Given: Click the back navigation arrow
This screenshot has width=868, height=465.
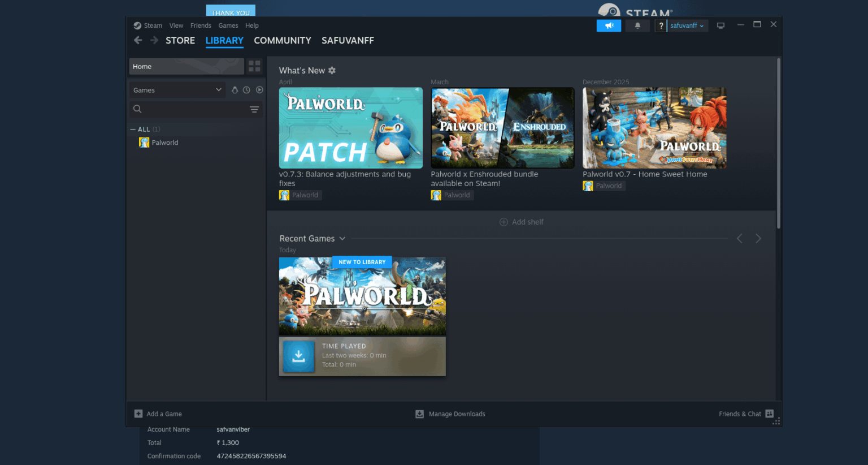Looking at the screenshot, I should [138, 40].
